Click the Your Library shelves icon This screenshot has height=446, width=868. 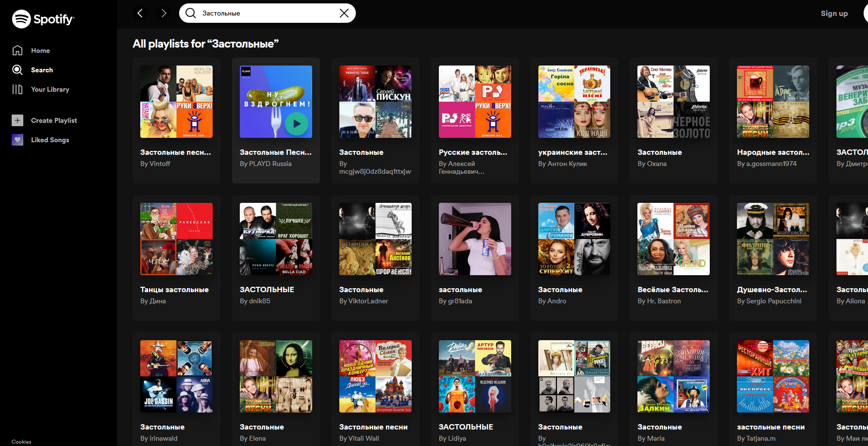click(17, 89)
